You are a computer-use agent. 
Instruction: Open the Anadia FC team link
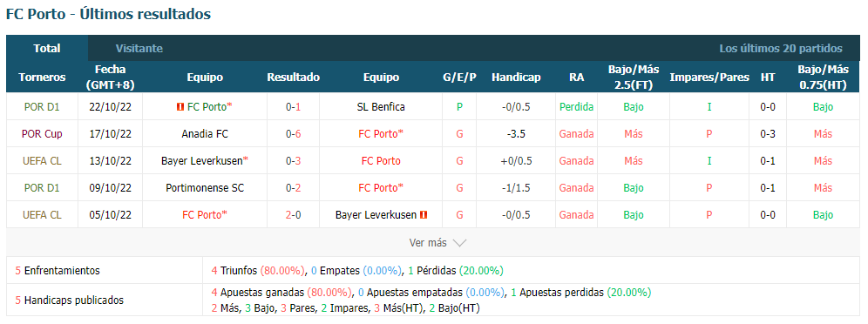click(x=205, y=134)
